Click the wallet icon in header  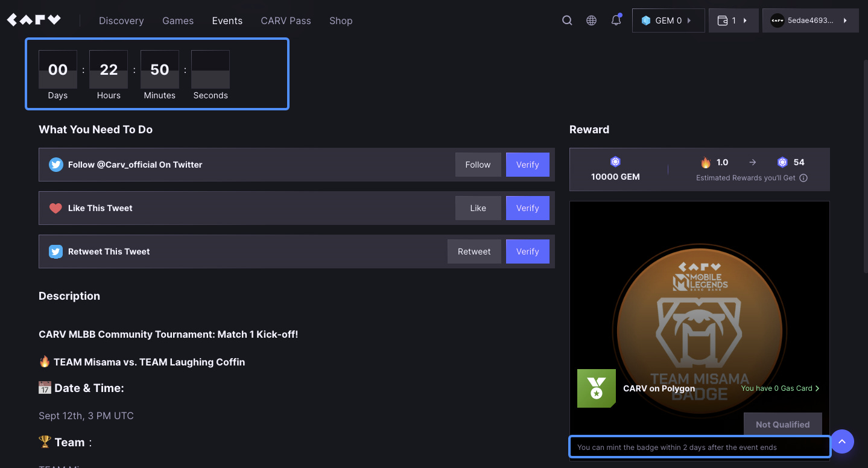click(x=722, y=21)
